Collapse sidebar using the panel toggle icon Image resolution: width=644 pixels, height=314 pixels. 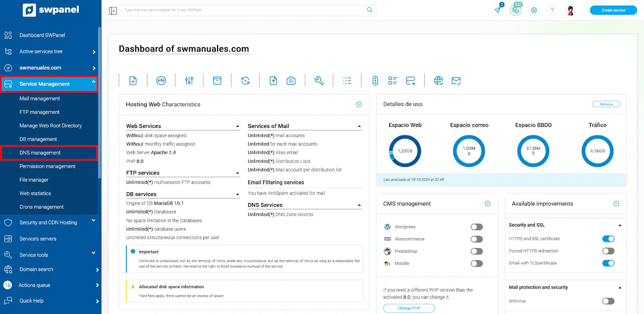point(113,10)
